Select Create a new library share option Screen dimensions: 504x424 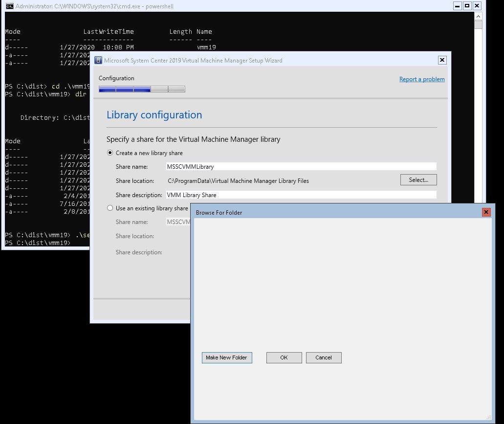click(110, 153)
